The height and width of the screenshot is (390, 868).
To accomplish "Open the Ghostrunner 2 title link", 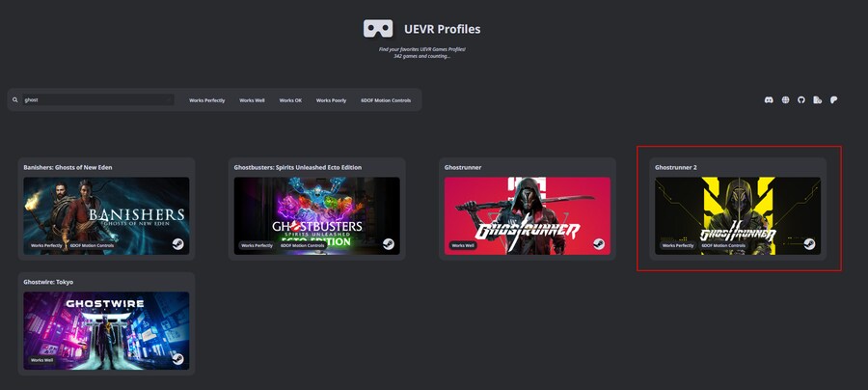I will 676,167.
